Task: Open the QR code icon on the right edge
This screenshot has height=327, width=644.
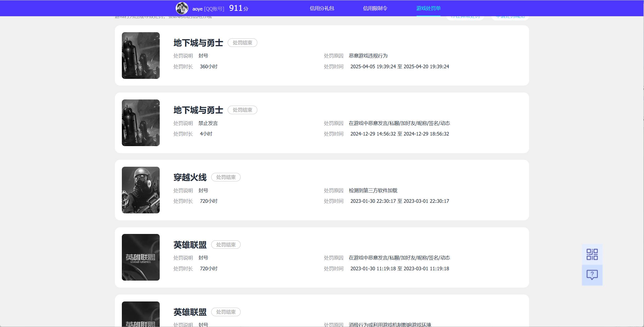Action: [592, 254]
